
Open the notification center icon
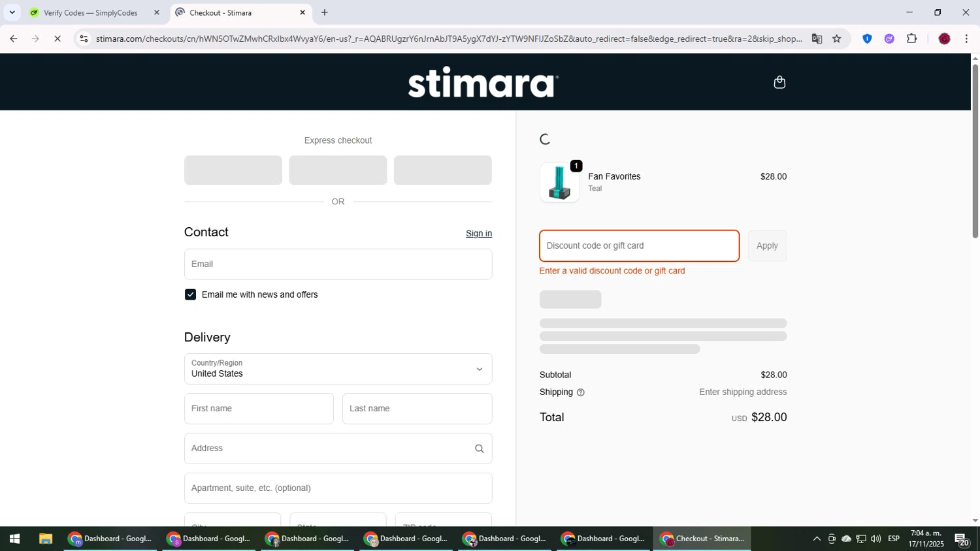coord(962,539)
